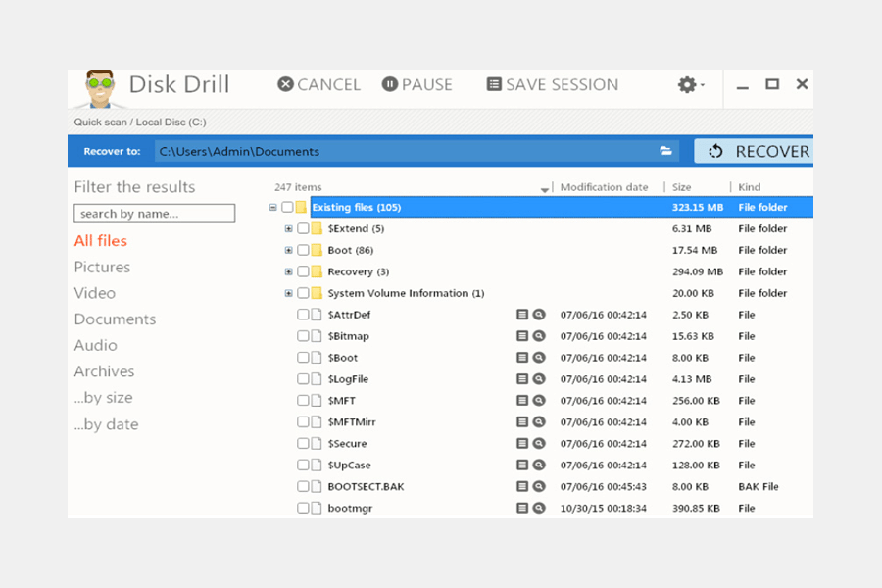882x588 pixels.
Task: Filter results by Audio
Action: pyautogui.click(x=96, y=345)
